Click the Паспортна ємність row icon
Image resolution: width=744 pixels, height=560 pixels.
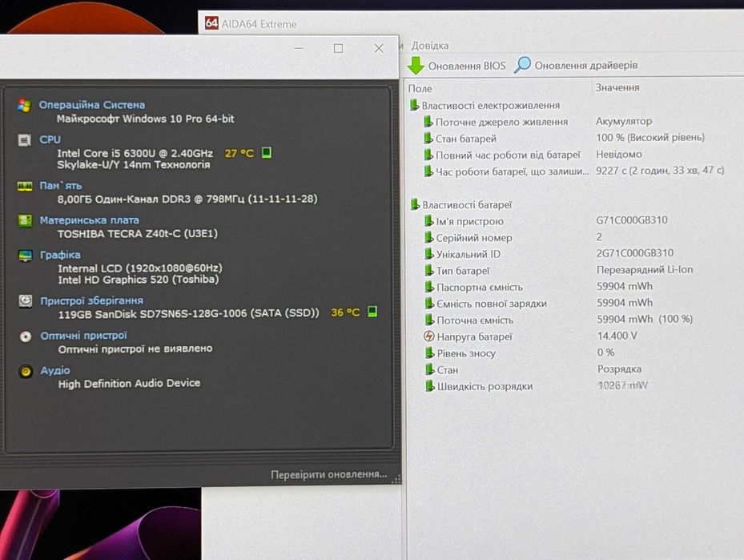429,287
